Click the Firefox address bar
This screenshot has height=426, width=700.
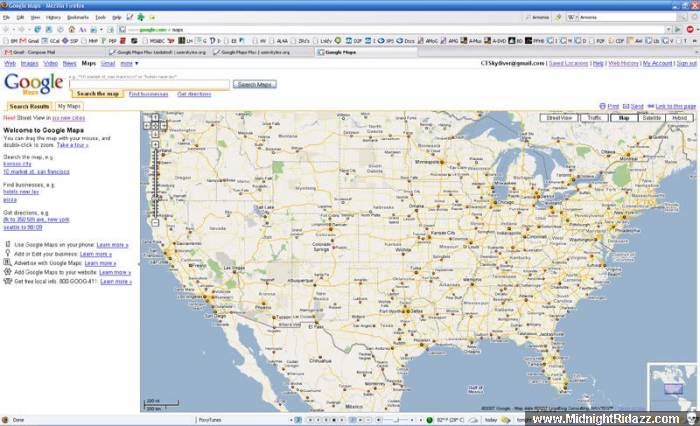pyautogui.click(x=393, y=29)
